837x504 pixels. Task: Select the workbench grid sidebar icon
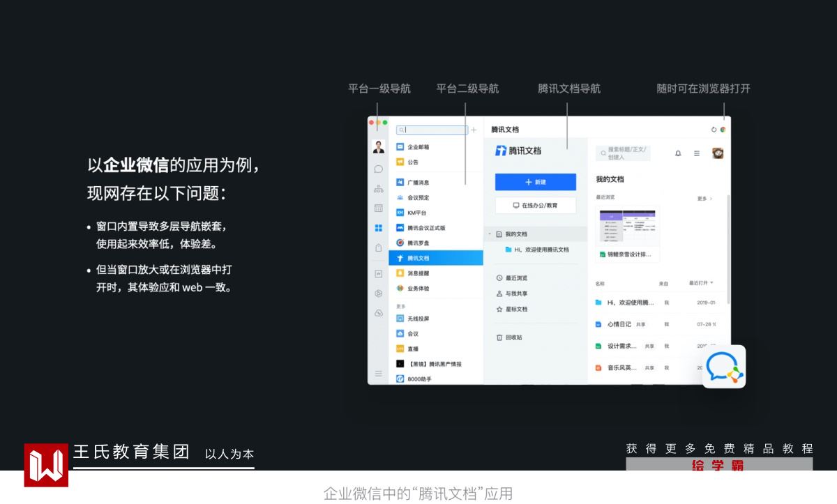click(x=379, y=227)
